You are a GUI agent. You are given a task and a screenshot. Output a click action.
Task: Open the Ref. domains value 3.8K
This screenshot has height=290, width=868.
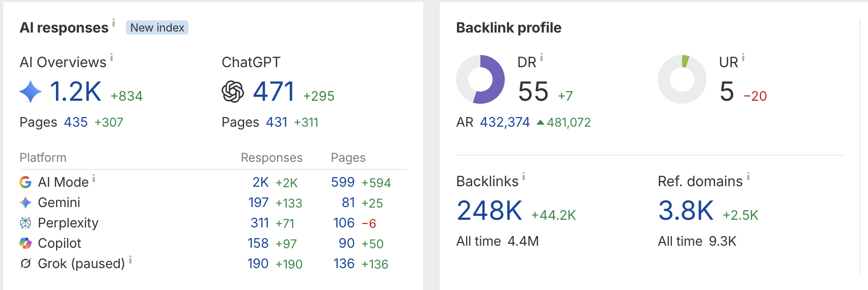pyautogui.click(x=686, y=211)
